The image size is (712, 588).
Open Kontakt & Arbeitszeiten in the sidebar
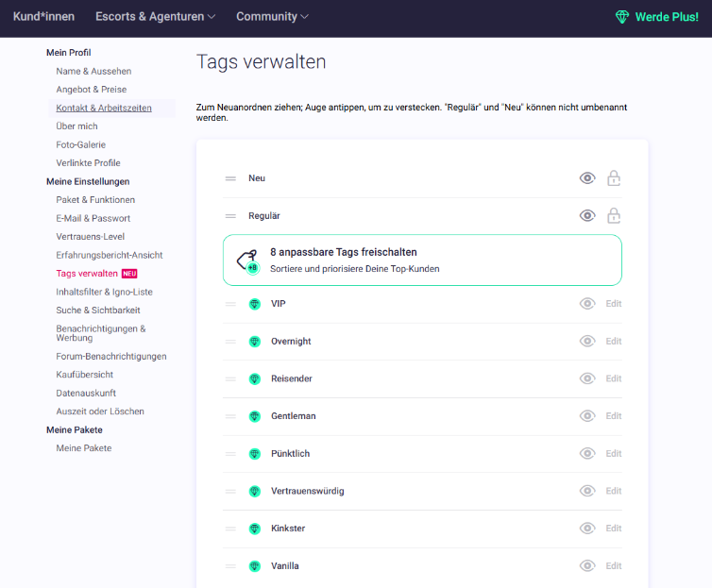click(x=104, y=108)
